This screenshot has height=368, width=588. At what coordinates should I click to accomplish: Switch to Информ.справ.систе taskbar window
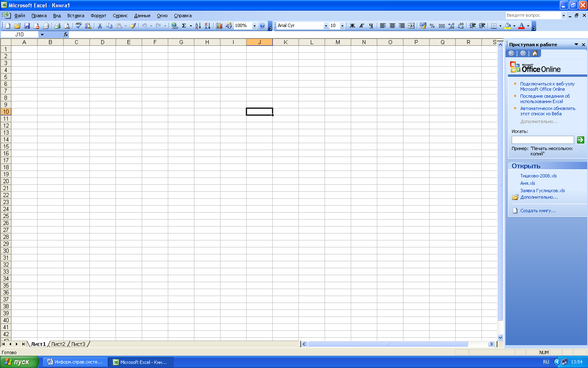pyautogui.click(x=76, y=362)
